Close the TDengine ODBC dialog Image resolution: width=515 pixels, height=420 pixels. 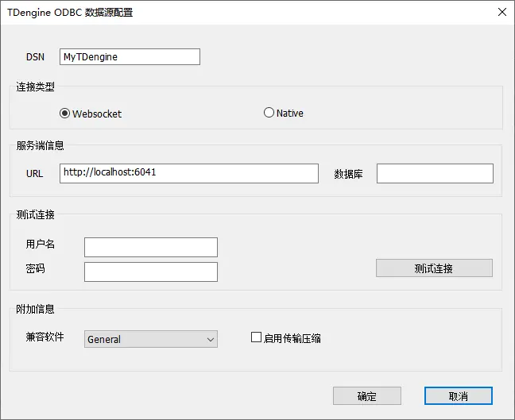[x=501, y=12]
